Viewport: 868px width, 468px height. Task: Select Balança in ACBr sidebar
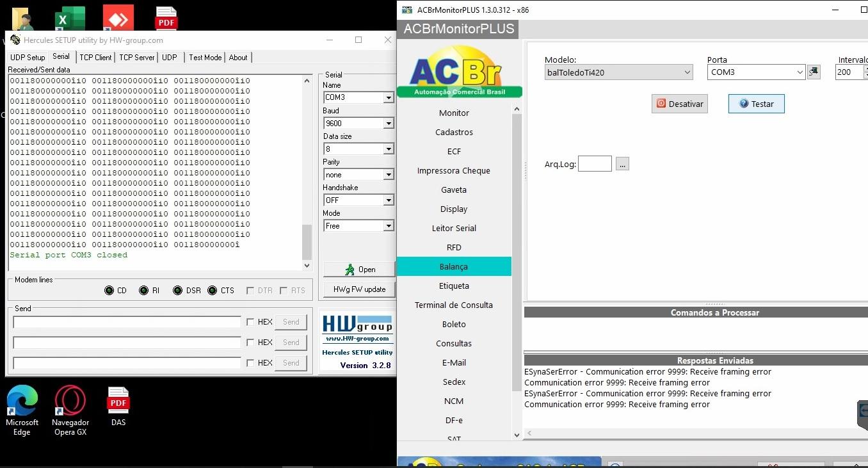click(454, 266)
